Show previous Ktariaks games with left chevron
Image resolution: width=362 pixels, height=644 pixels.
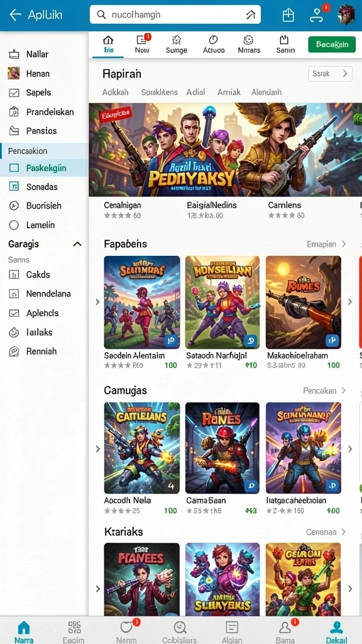tap(97, 589)
